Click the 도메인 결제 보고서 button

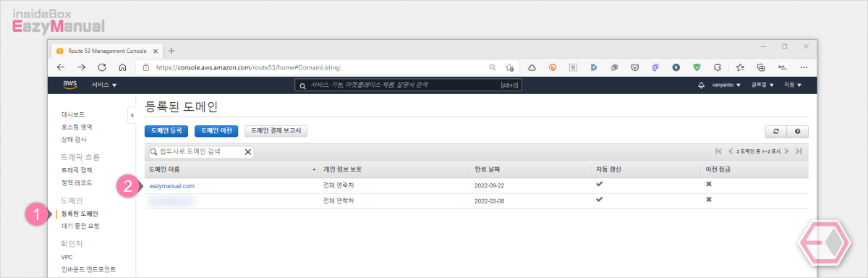[x=276, y=131]
